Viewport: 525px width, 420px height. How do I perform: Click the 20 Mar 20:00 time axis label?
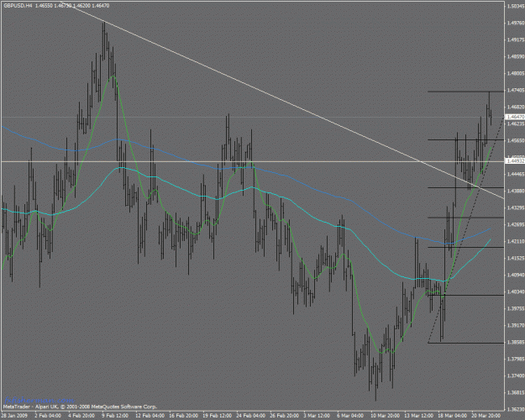pyautogui.click(x=486, y=416)
